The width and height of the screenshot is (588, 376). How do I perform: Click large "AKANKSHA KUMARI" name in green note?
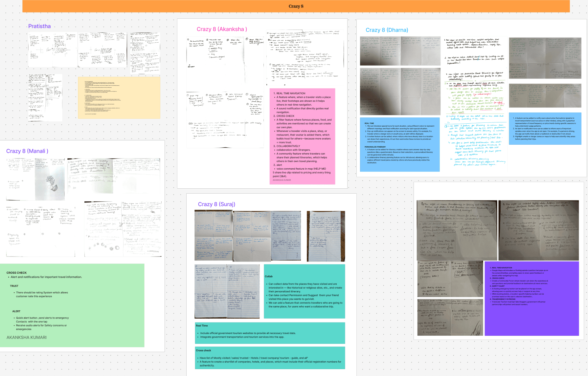click(x=27, y=337)
